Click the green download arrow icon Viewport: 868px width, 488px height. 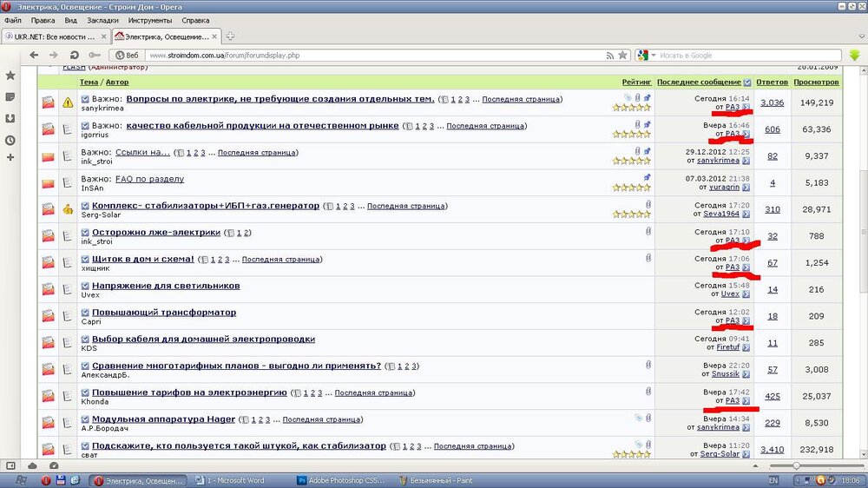[x=854, y=55]
